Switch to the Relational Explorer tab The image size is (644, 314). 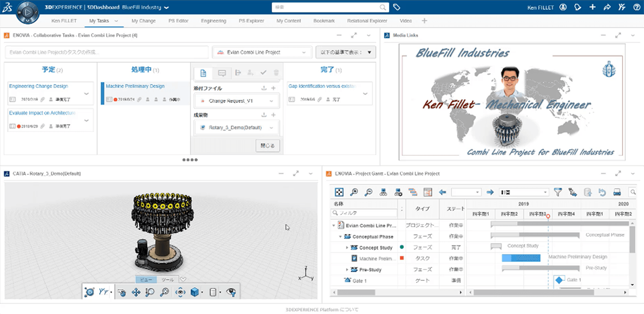[367, 21]
